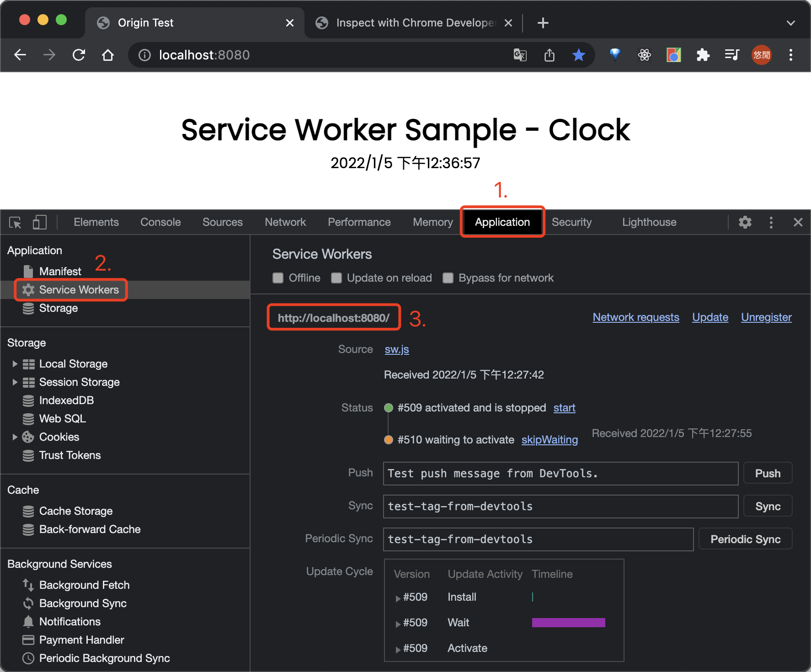Expand the Local Storage tree
This screenshot has width=811, height=672.
click(x=14, y=363)
